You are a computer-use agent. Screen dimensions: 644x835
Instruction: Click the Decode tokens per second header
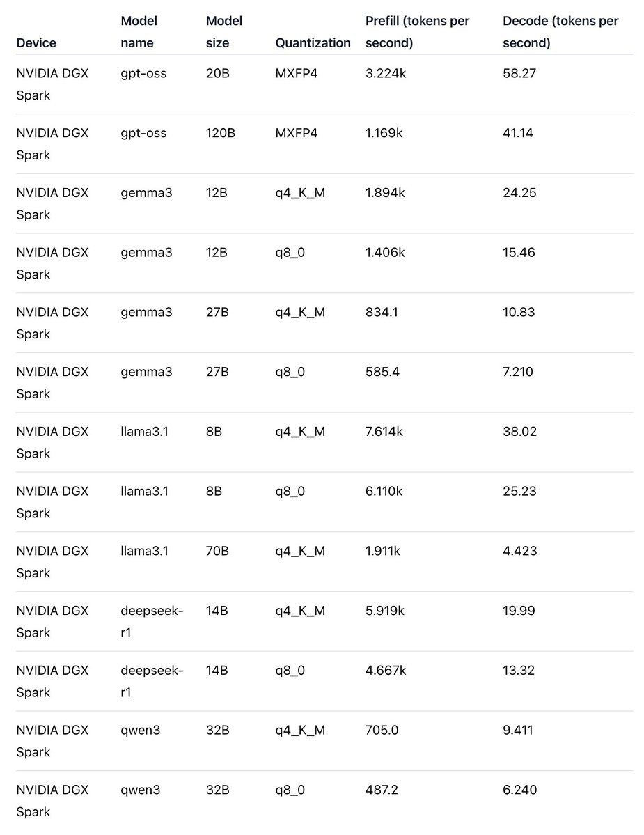pyautogui.click(x=560, y=32)
